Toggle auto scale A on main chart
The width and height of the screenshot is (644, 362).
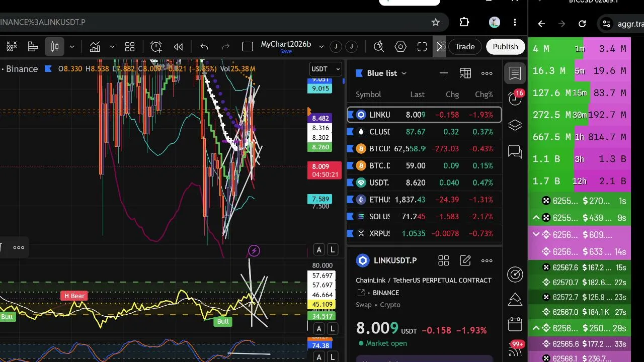coord(319,250)
